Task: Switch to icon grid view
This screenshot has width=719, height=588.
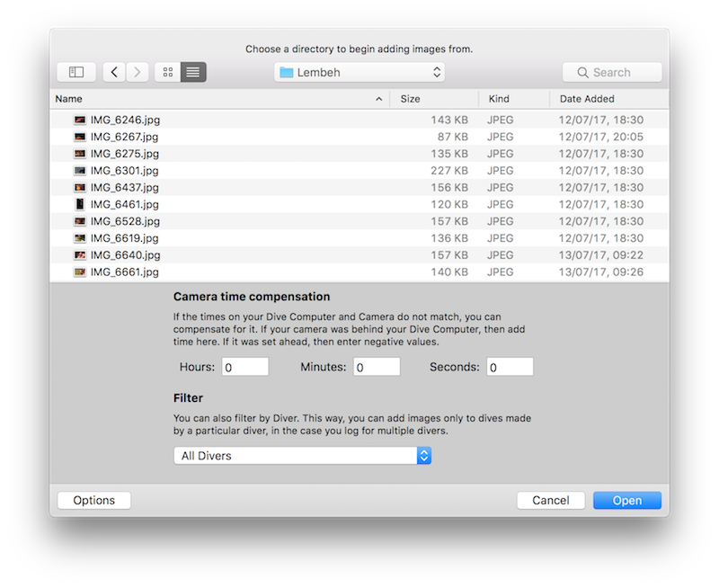Action: pyautogui.click(x=168, y=72)
